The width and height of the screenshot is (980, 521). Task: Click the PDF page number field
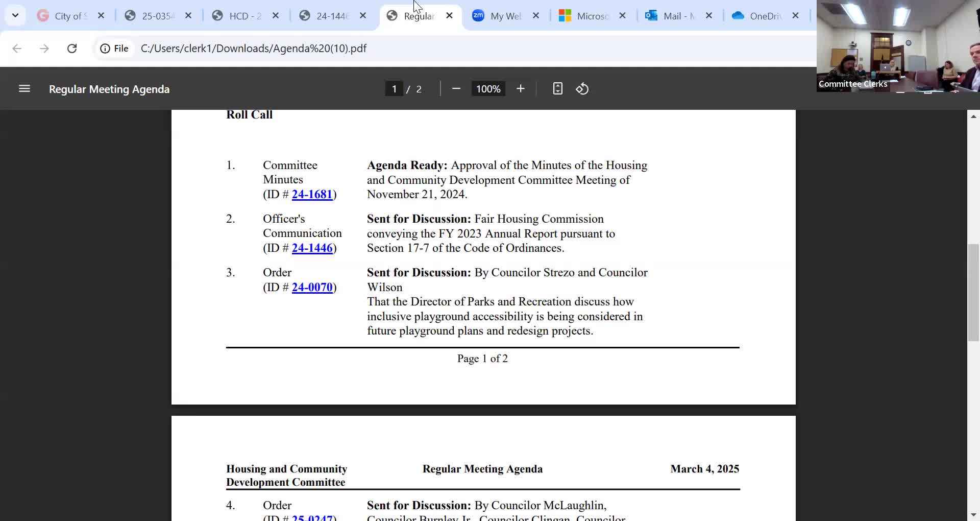pyautogui.click(x=394, y=89)
